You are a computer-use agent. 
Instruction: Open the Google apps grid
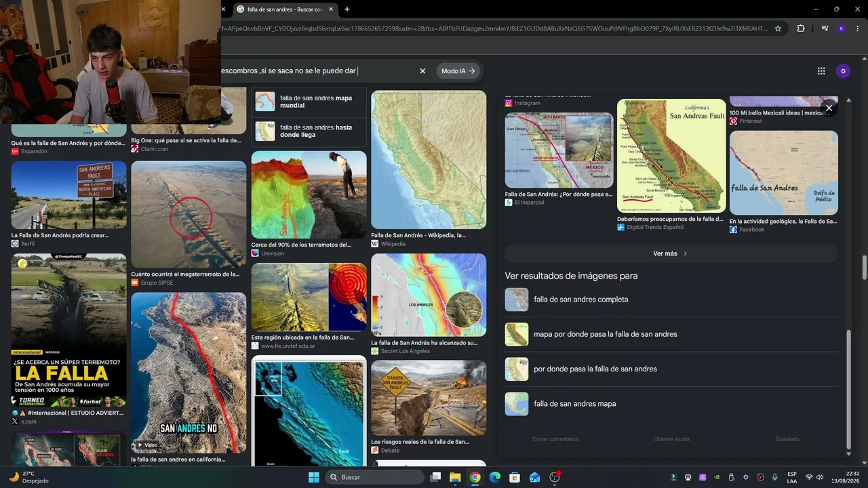(x=821, y=70)
